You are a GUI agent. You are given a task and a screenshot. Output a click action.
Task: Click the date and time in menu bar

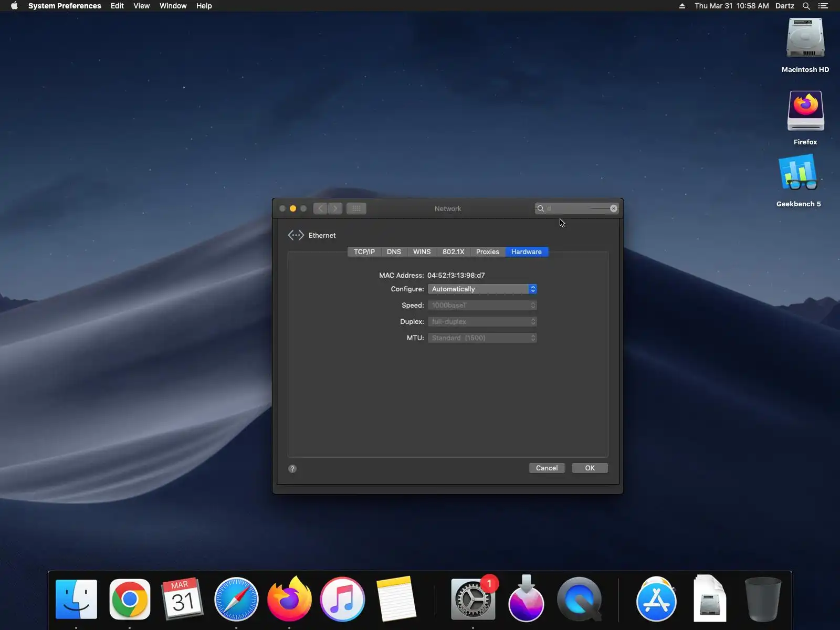732,6
